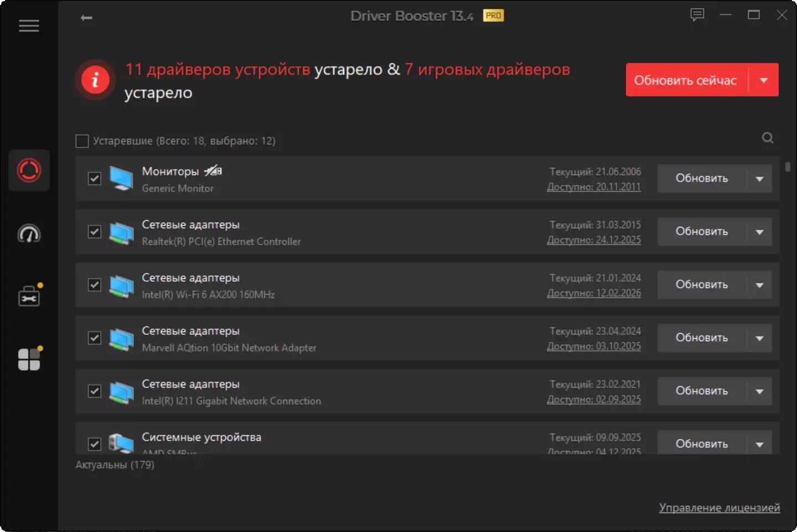Image resolution: width=797 pixels, height=532 pixels.
Task: Select the Generic Monitor text
Action: coord(178,188)
